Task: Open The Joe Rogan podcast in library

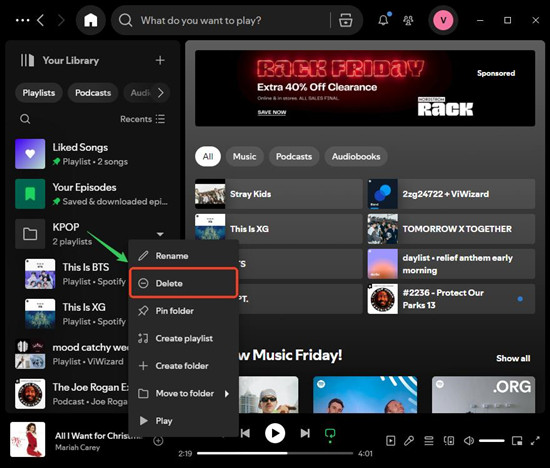Action: pyautogui.click(x=71, y=394)
